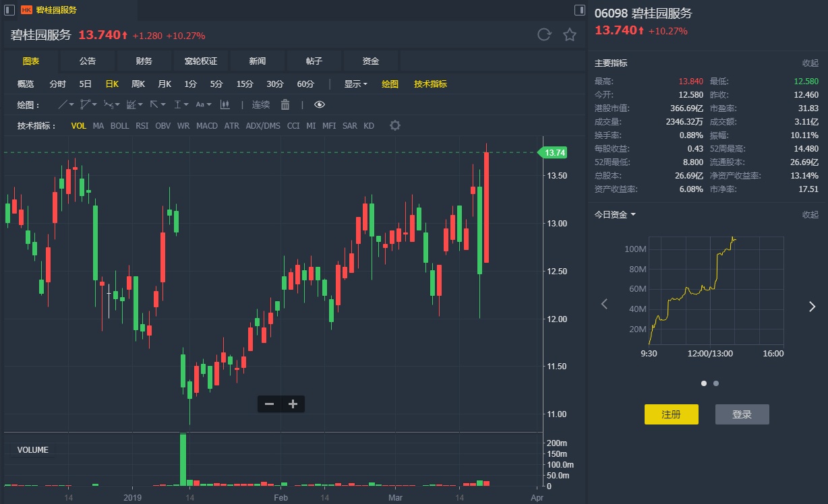Image resolution: width=828 pixels, height=504 pixels.
Task: Click the trash icon to delete drawings
Action: tap(285, 104)
